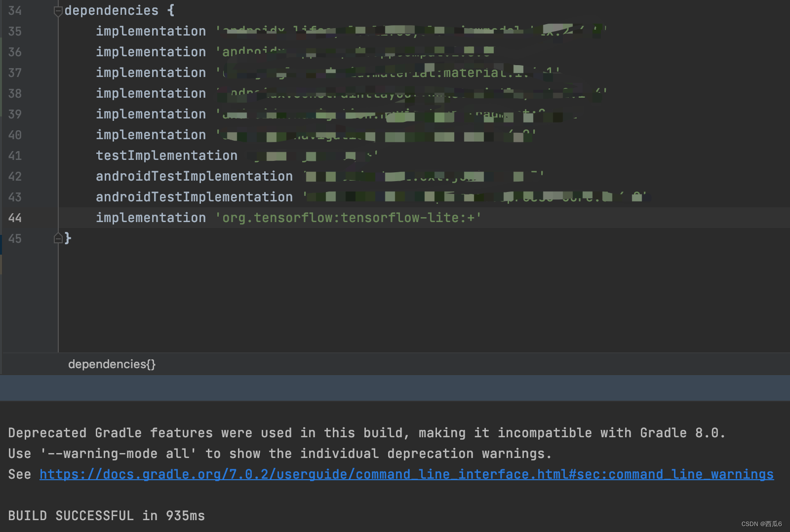
Task: Click the closing-brace fold icon in gutter
Action: click(58, 238)
